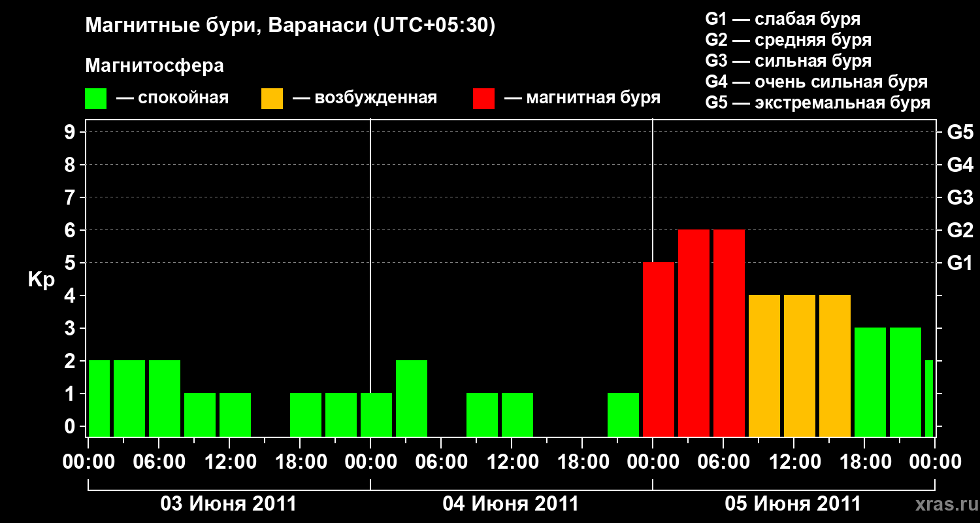Screen dimensions: 980x523
Task: Click the '05 Июня 2011' date label
Action: click(x=793, y=504)
